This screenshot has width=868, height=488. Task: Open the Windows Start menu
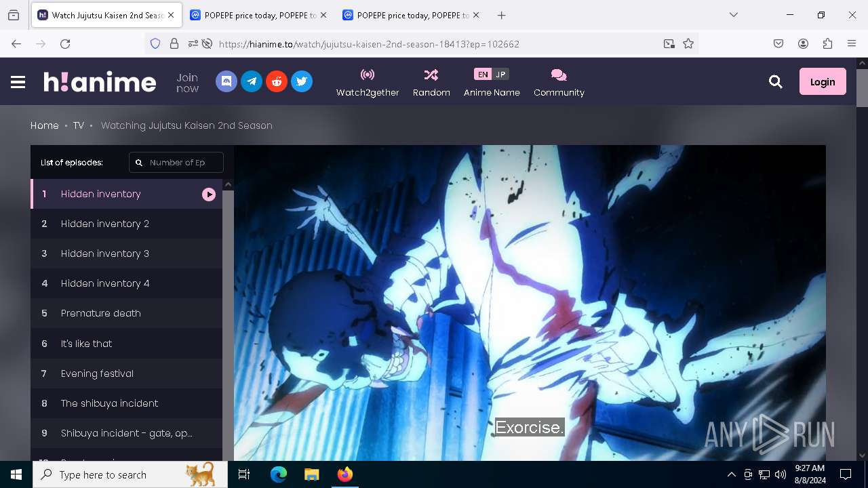click(16, 474)
